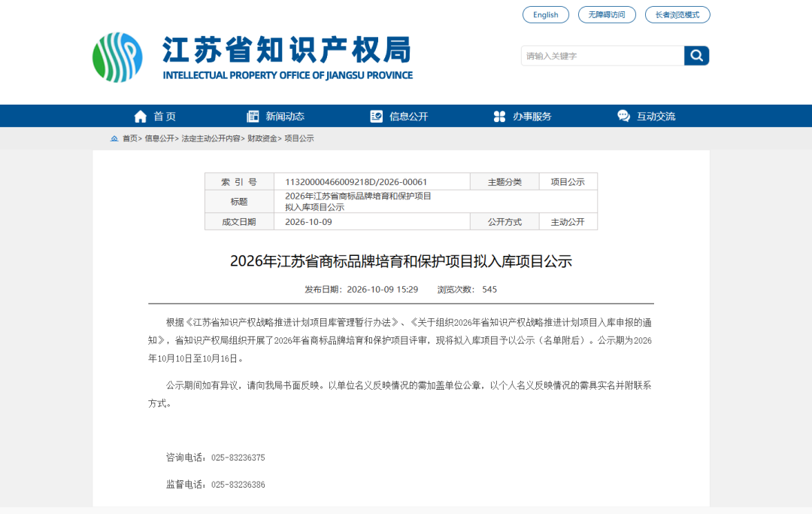
Task: Toggle 长者浏览模式 senior browsing mode
Action: coord(677,14)
